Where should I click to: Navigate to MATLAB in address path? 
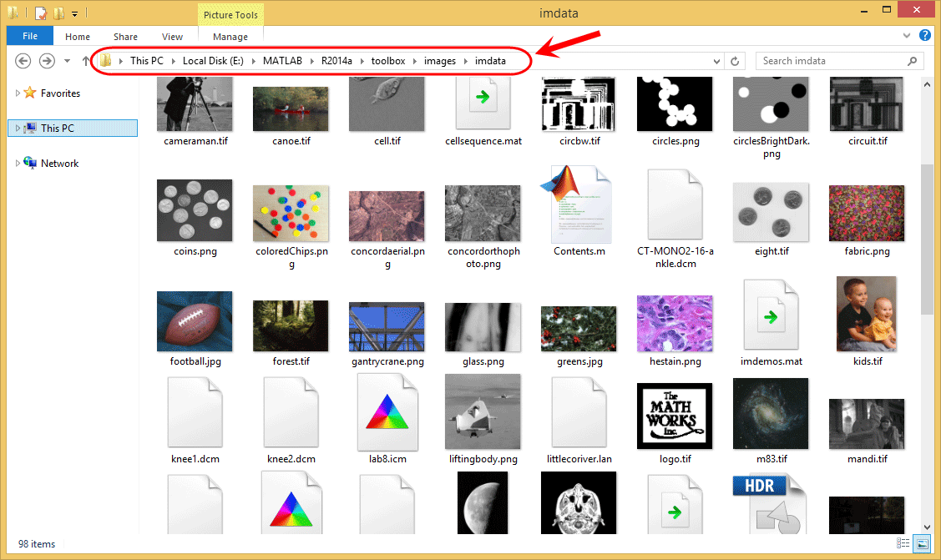[x=282, y=61]
